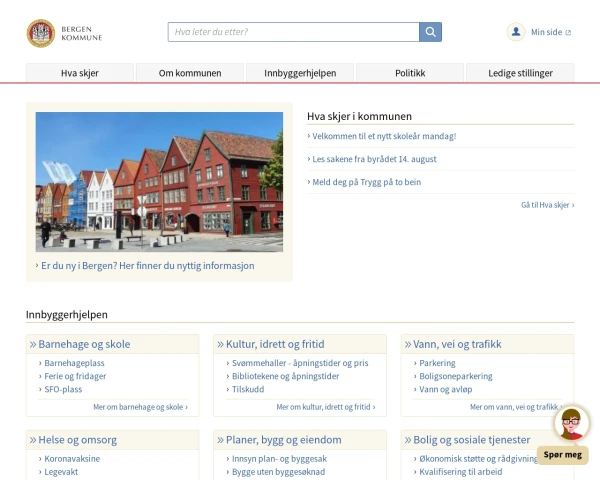The width and height of the screenshot is (600, 480).
Task: Open Økonomisk støtte og rådgivning link
Action: 478,459
